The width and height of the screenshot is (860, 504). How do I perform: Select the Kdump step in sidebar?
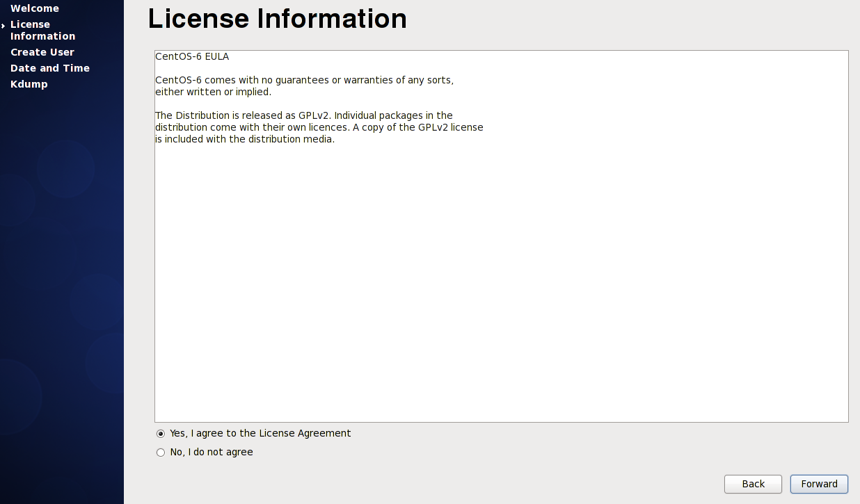tap(29, 84)
